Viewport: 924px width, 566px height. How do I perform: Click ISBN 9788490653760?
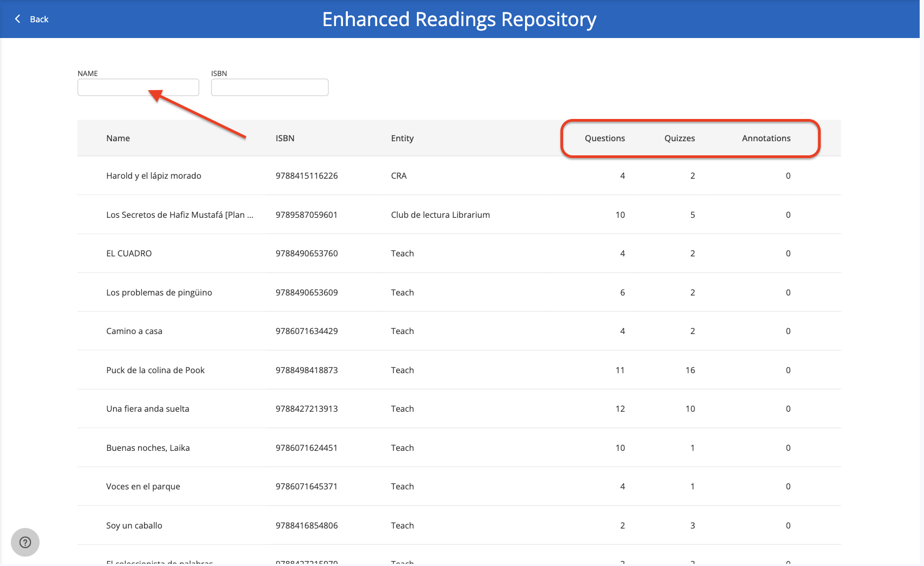(x=307, y=253)
